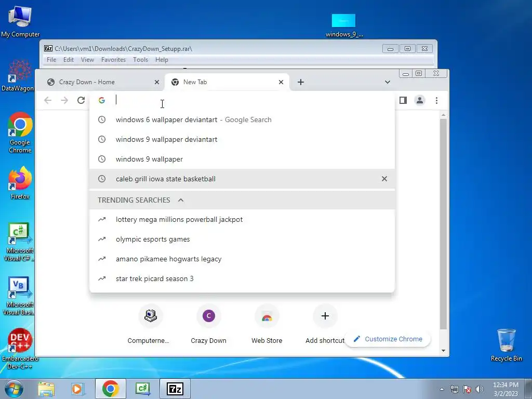Open View menu in 7-Zip window

coord(87,60)
